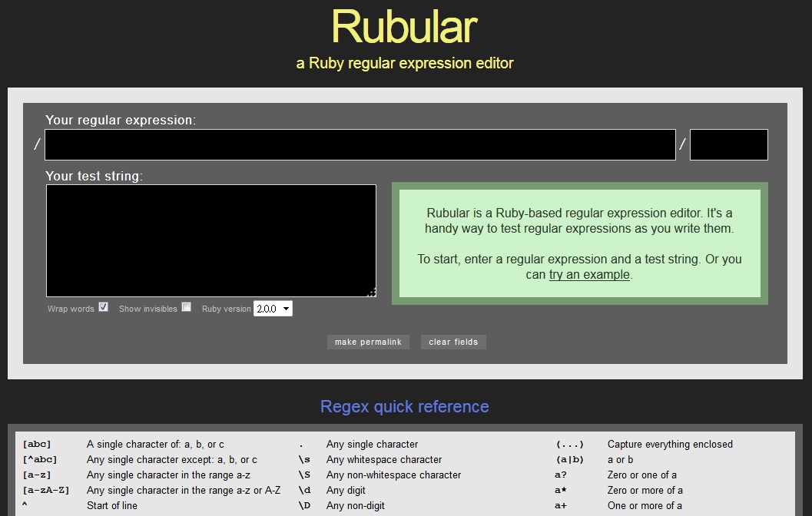Click the \d digit reference code
The height and width of the screenshot is (516, 812).
click(304, 490)
